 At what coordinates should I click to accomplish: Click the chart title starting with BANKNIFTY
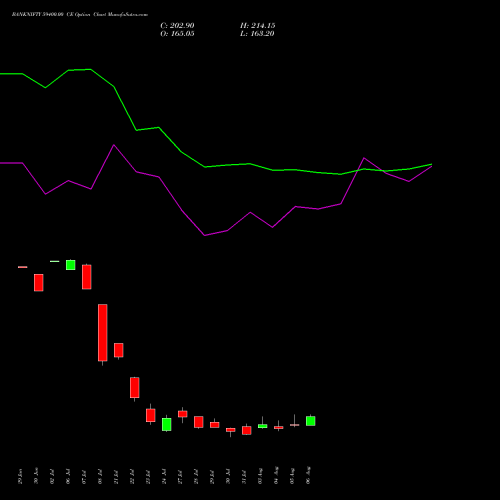click(x=80, y=14)
